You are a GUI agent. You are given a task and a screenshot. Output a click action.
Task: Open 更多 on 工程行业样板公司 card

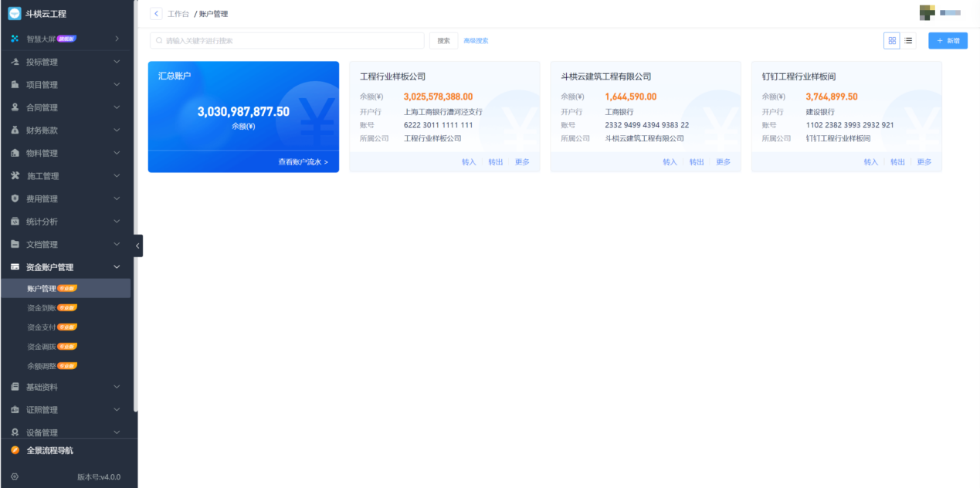pos(522,162)
